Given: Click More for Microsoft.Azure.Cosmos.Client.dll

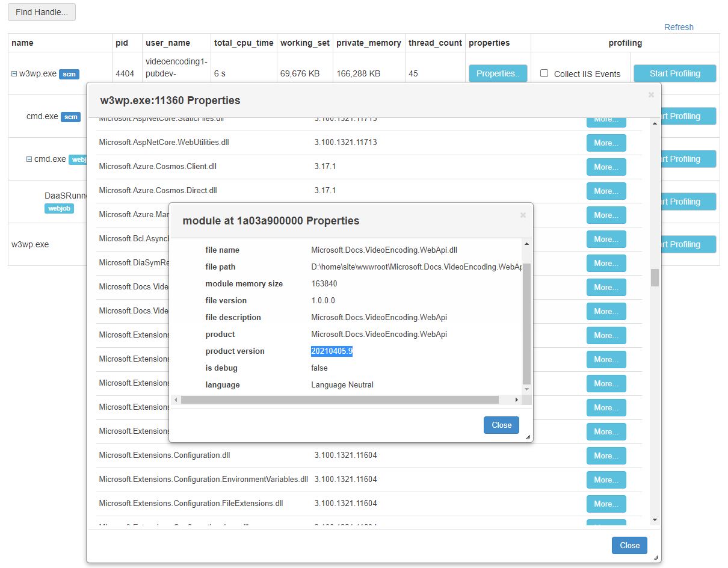Looking at the screenshot, I should pyautogui.click(x=606, y=167).
